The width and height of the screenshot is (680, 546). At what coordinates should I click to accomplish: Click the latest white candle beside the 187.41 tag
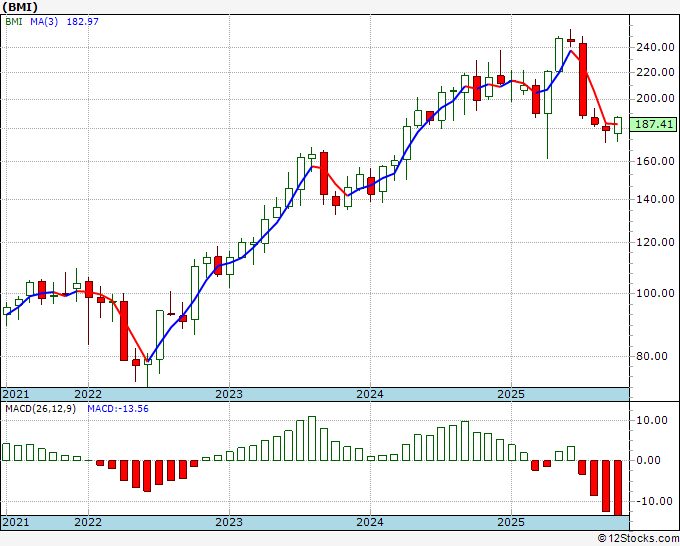tap(618, 125)
